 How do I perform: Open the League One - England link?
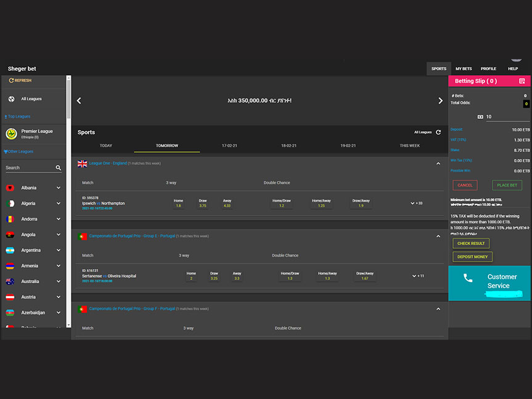[108, 163]
